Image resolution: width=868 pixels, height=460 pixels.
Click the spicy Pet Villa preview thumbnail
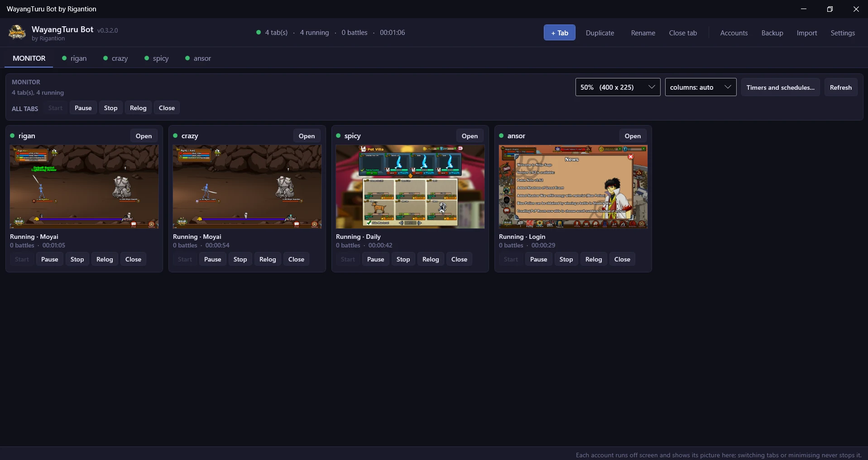pyautogui.click(x=410, y=187)
